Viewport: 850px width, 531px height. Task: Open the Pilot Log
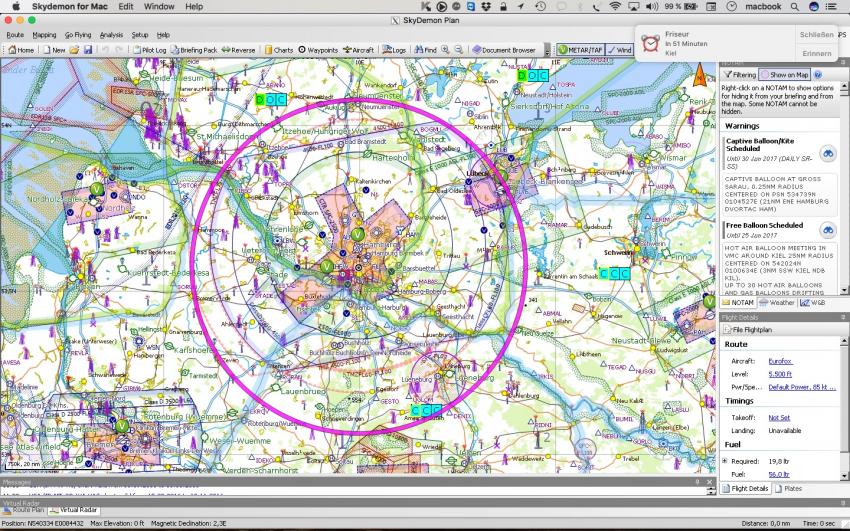(x=149, y=50)
